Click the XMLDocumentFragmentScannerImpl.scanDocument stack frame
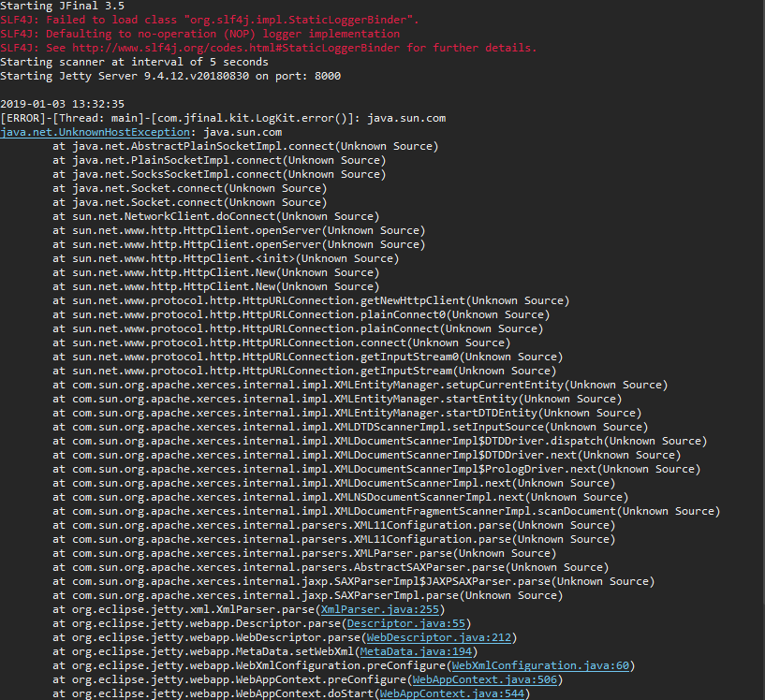The image size is (765, 700). (x=387, y=511)
